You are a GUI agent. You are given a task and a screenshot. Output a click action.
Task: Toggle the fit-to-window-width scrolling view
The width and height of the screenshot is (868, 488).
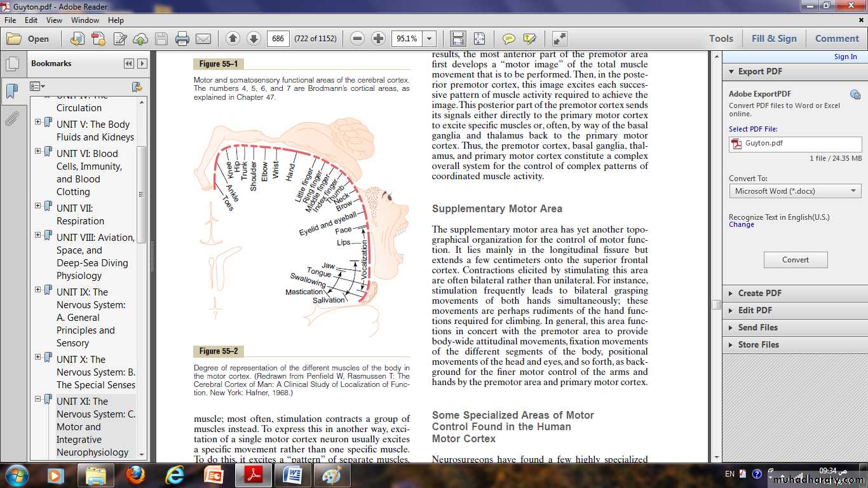point(458,39)
